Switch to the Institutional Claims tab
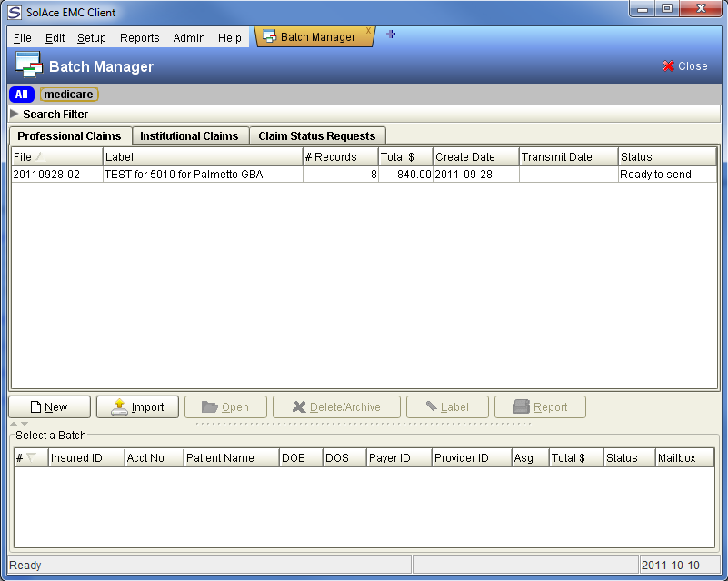This screenshot has height=581, width=728. coord(189,135)
